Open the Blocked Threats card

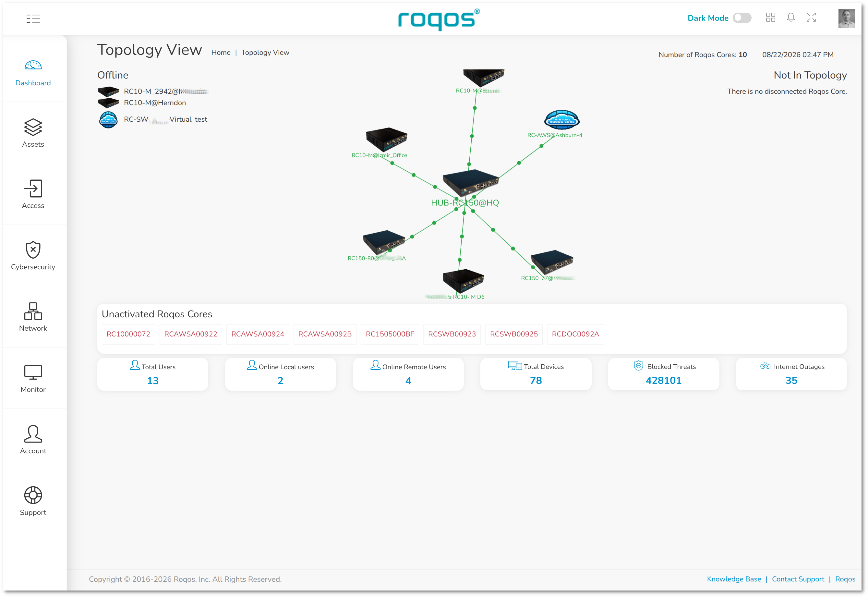(663, 374)
